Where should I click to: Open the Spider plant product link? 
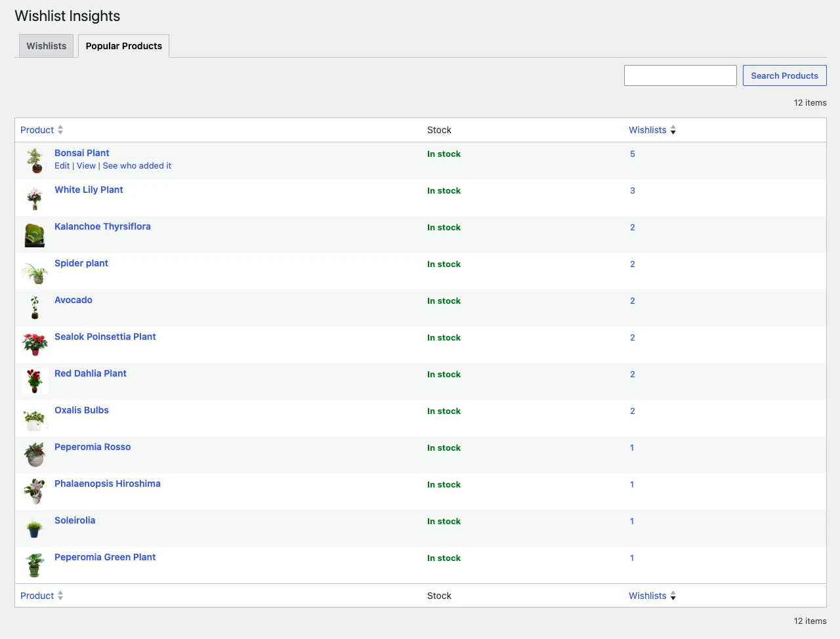pos(81,263)
